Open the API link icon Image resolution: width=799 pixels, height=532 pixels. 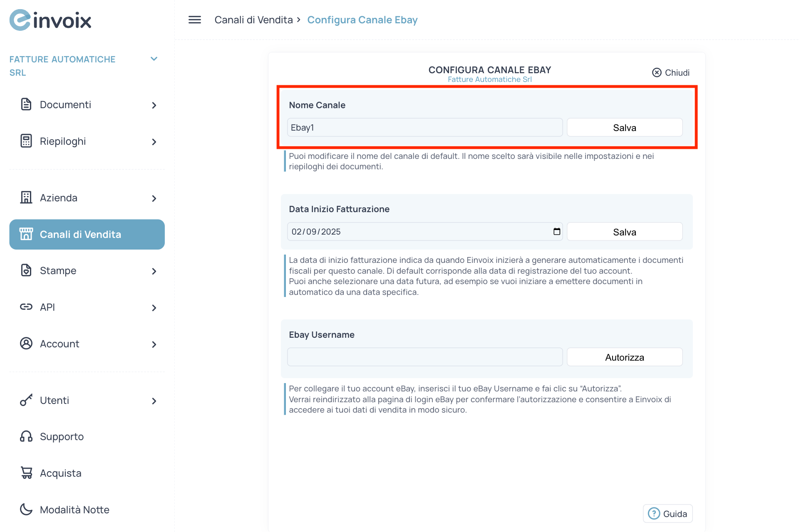click(x=26, y=307)
